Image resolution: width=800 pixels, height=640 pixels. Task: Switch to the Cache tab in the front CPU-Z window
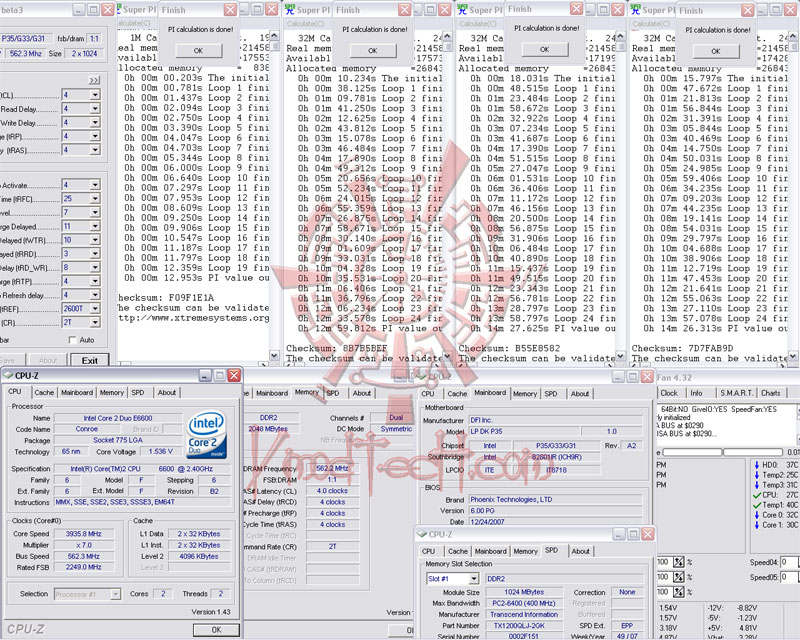pos(44,392)
